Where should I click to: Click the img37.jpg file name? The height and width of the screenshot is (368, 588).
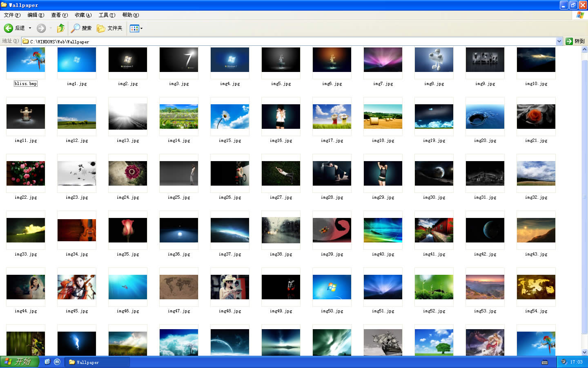pos(230,254)
